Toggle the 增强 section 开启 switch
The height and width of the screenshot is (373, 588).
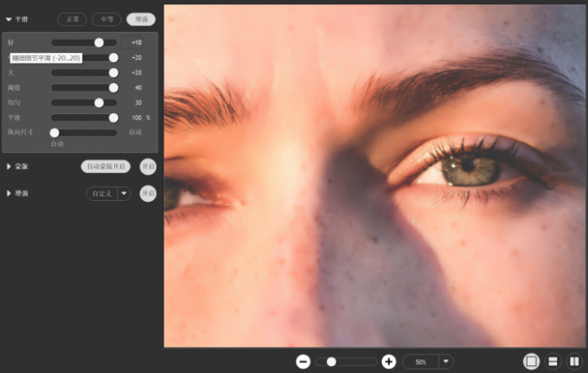point(148,193)
